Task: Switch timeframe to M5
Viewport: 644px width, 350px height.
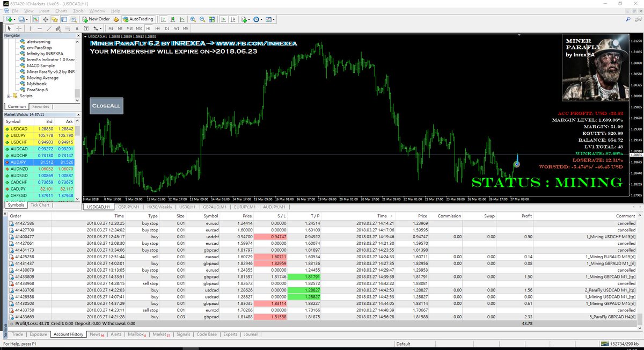Action: pyautogui.click(x=120, y=28)
